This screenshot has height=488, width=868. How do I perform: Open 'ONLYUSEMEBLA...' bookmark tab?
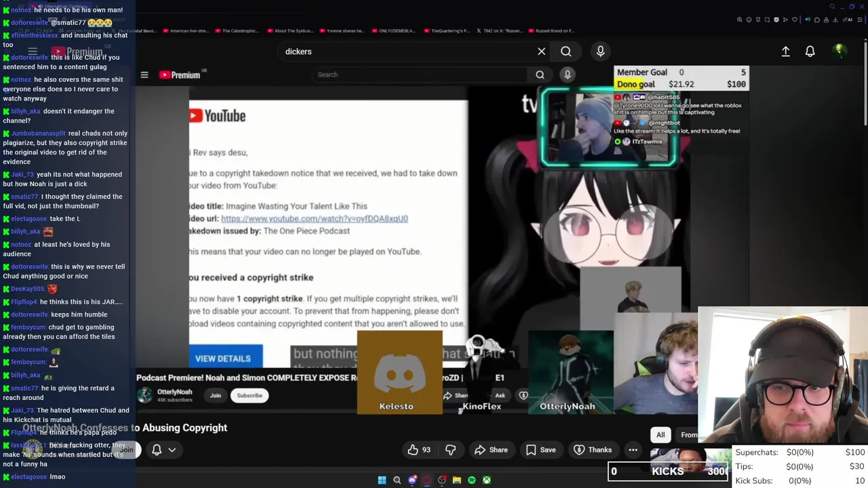tap(394, 30)
